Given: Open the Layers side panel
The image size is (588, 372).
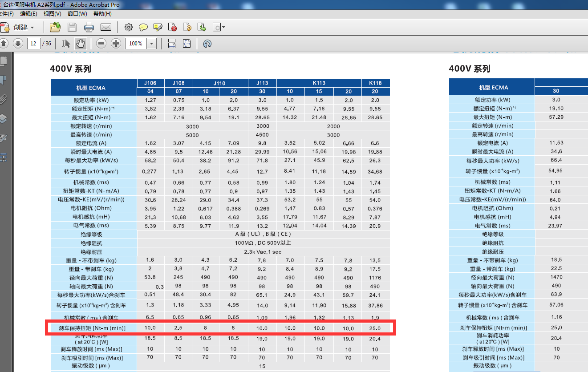Looking at the screenshot, I should point(4,118).
